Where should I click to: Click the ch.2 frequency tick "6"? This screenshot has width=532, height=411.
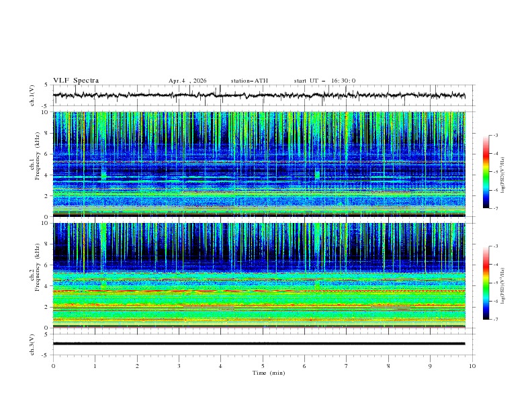(46, 265)
